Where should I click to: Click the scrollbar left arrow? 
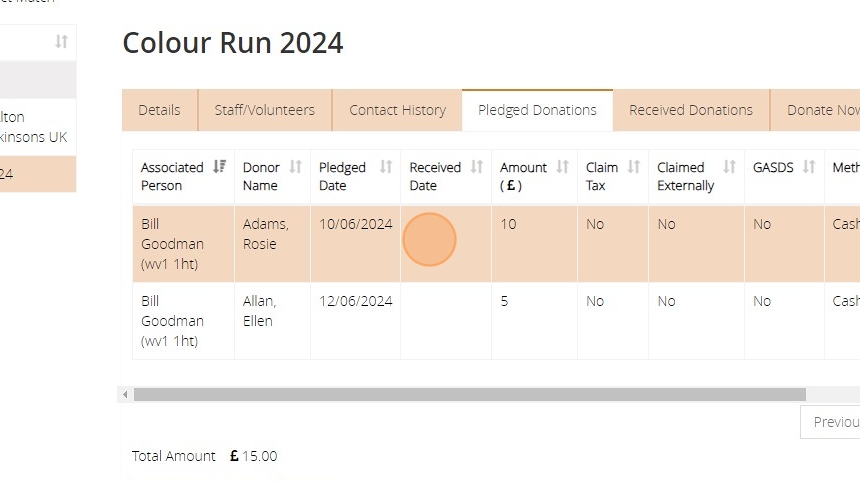pyautogui.click(x=125, y=395)
